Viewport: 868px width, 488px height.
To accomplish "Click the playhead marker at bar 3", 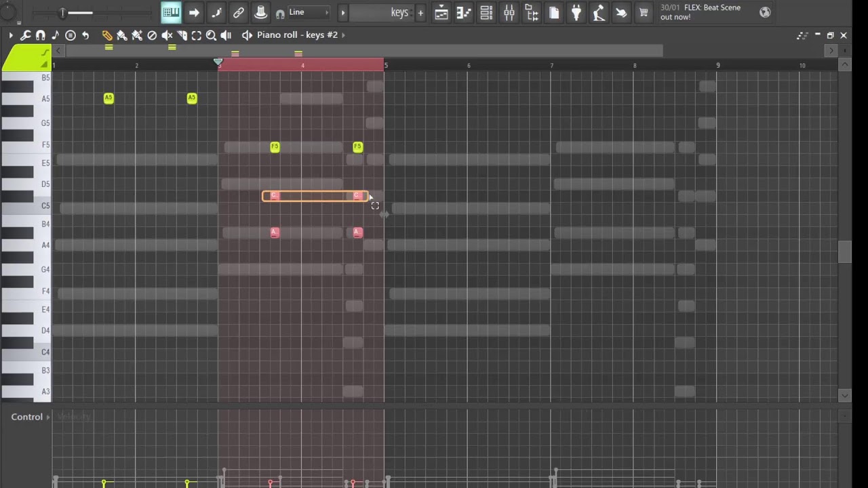I will [218, 62].
